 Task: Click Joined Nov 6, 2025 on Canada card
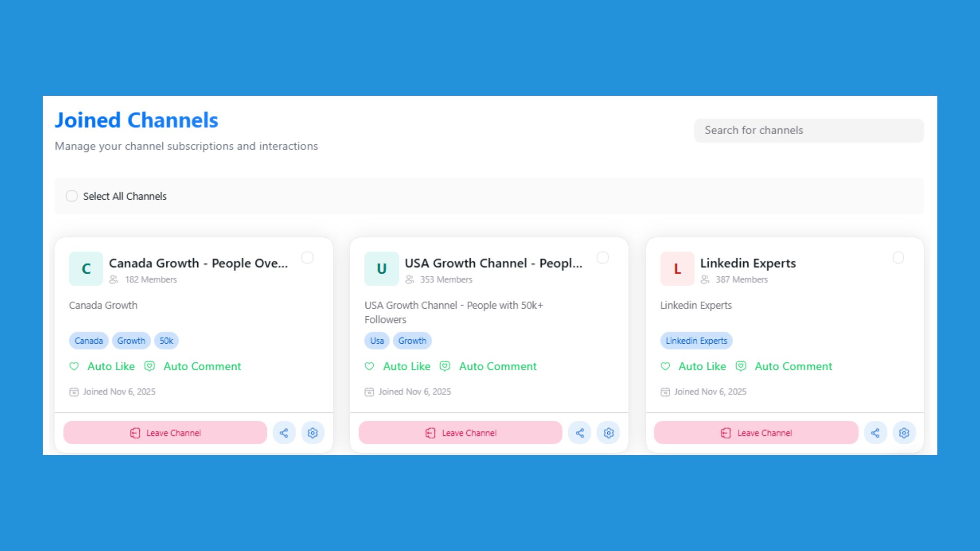coord(119,392)
